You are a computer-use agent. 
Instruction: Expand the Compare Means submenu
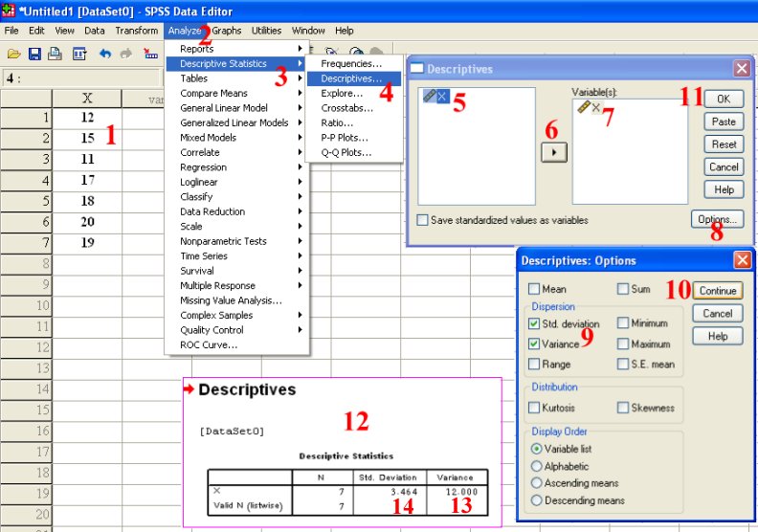(236, 93)
